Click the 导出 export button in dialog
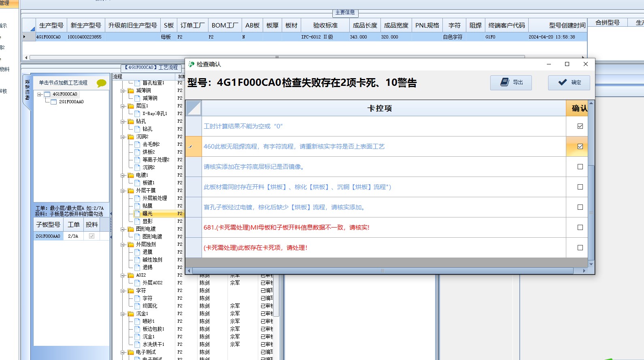Image resolution: width=644 pixels, height=360 pixels. [x=511, y=83]
